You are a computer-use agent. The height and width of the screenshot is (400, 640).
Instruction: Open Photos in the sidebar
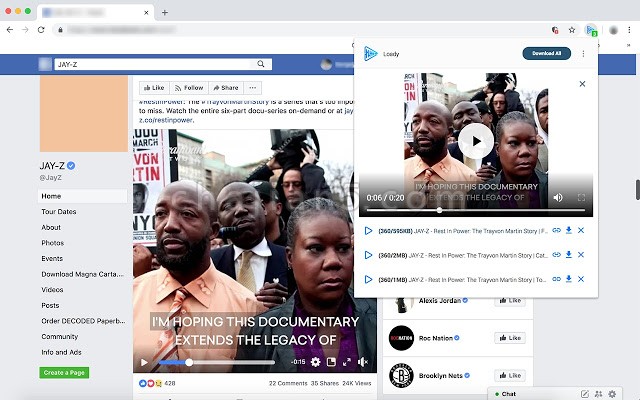[53, 243]
